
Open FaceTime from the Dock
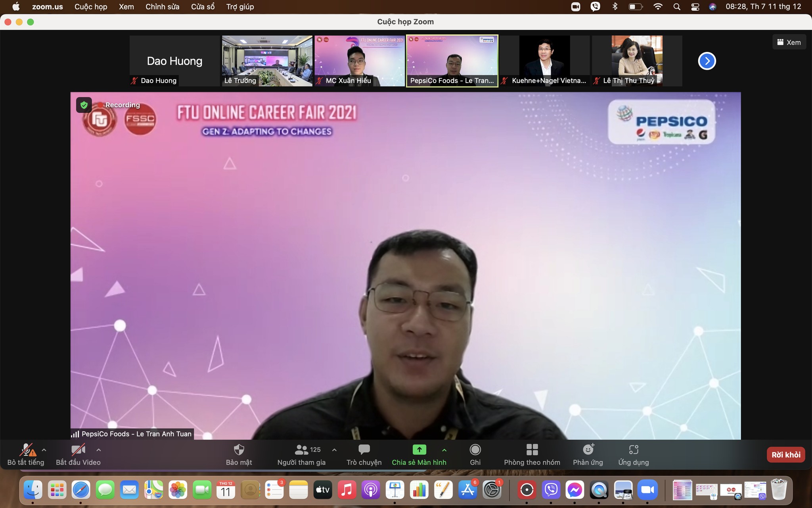coord(202,490)
